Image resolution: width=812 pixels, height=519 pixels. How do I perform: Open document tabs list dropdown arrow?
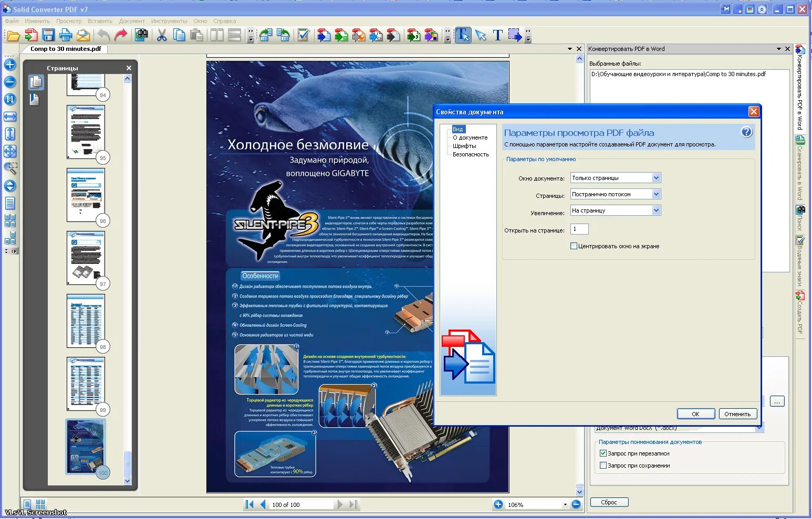pyautogui.click(x=570, y=49)
